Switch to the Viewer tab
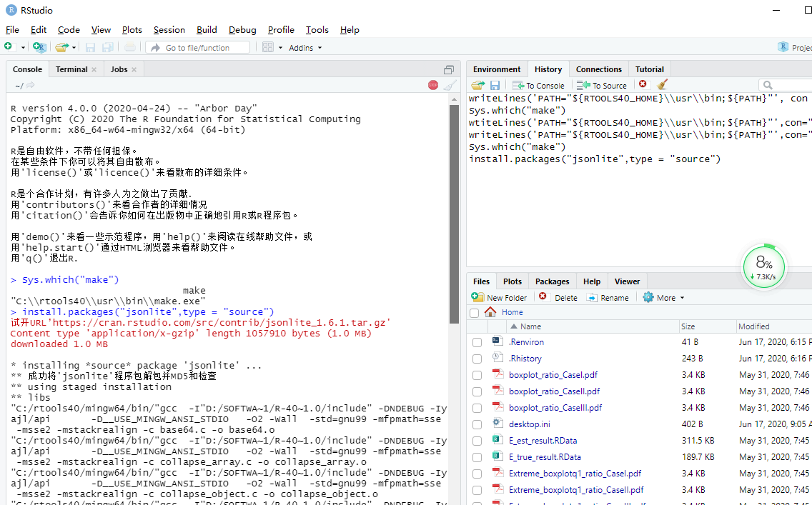The height and width of the screenshot is (505, 812). pyautogui.click(x=627, y=281)
